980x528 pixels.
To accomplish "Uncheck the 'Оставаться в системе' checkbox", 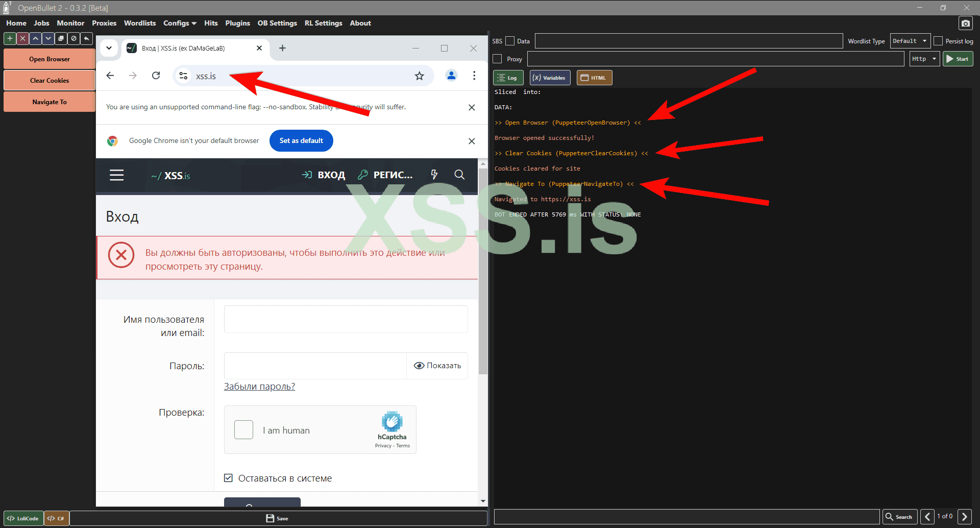I will click(229, 478).
